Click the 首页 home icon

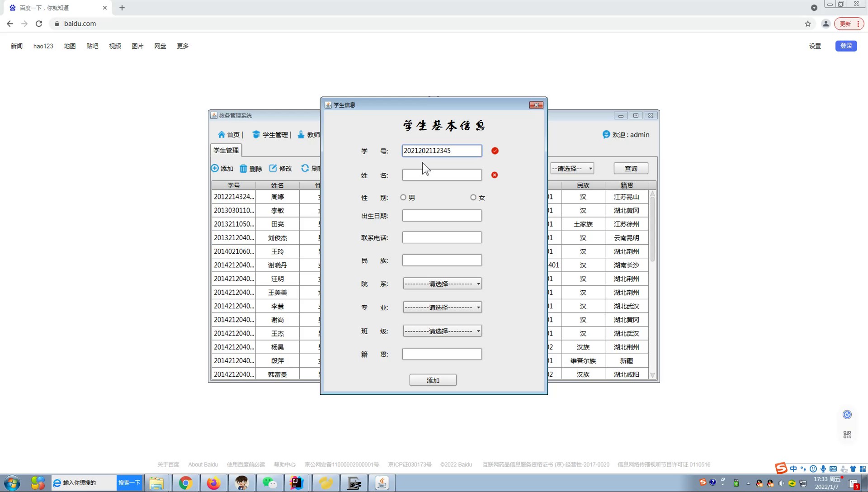[x=222, y=135]
